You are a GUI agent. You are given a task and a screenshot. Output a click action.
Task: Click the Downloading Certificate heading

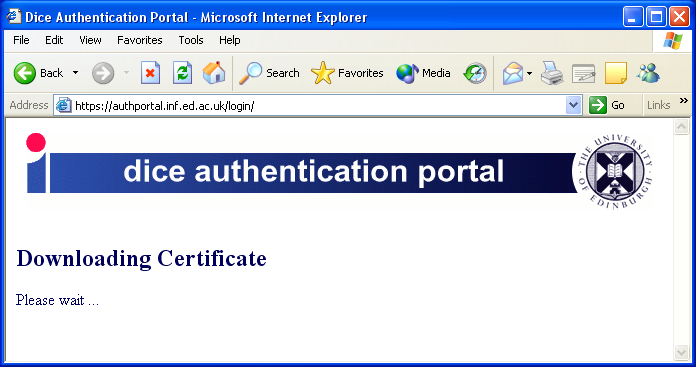coord(141,258)
